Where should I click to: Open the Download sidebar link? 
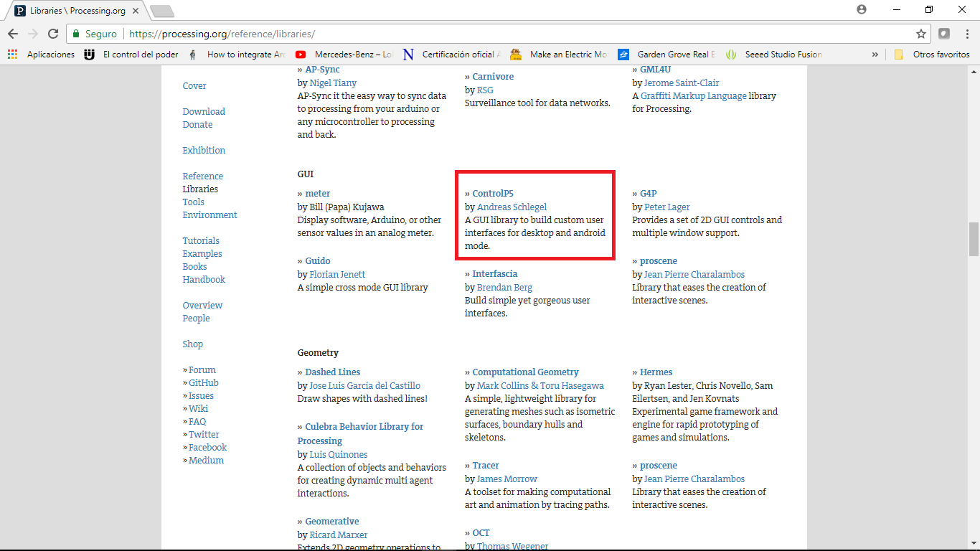tap(204, 112)
